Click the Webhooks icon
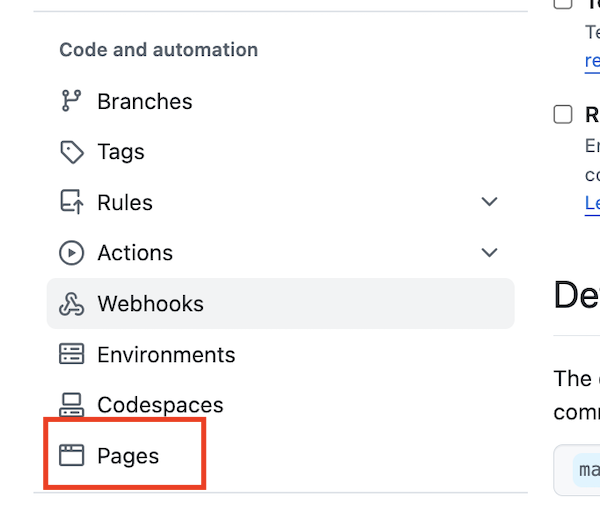 tap(71, 304)
